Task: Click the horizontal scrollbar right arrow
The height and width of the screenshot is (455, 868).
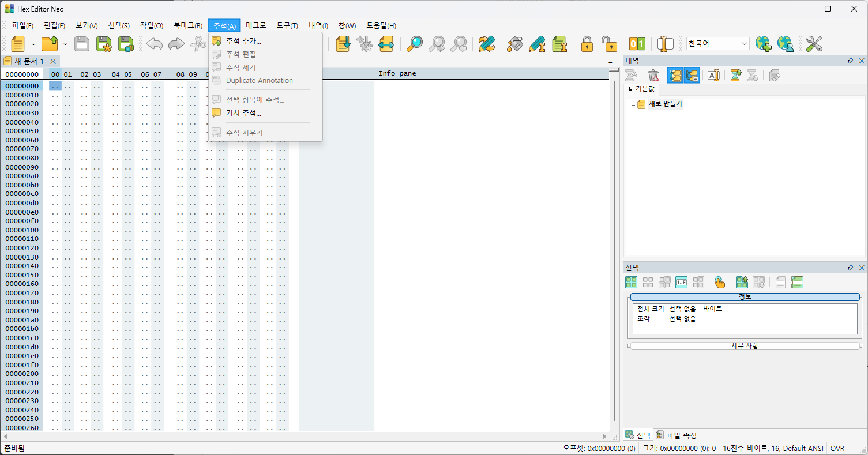Action: 604,437
